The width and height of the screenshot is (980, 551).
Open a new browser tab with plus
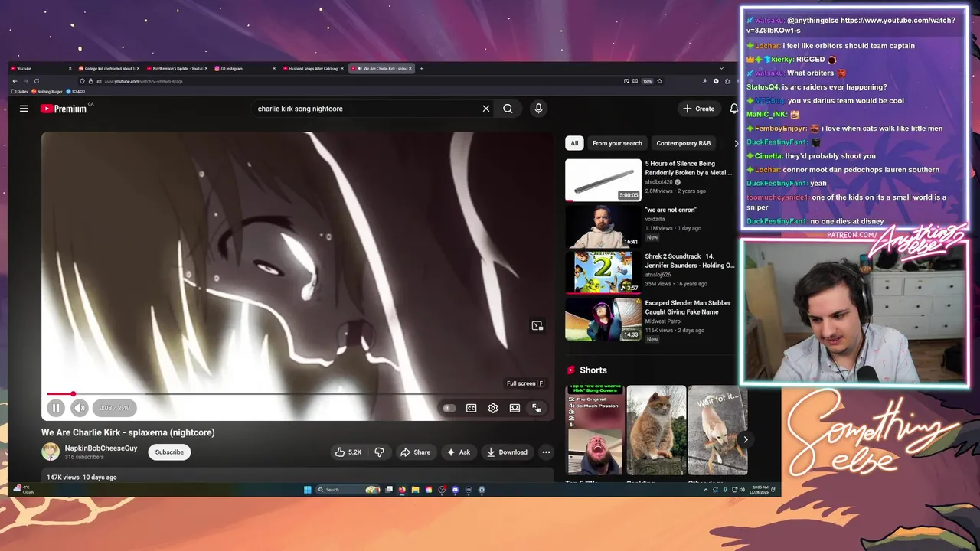pos(421,69)
